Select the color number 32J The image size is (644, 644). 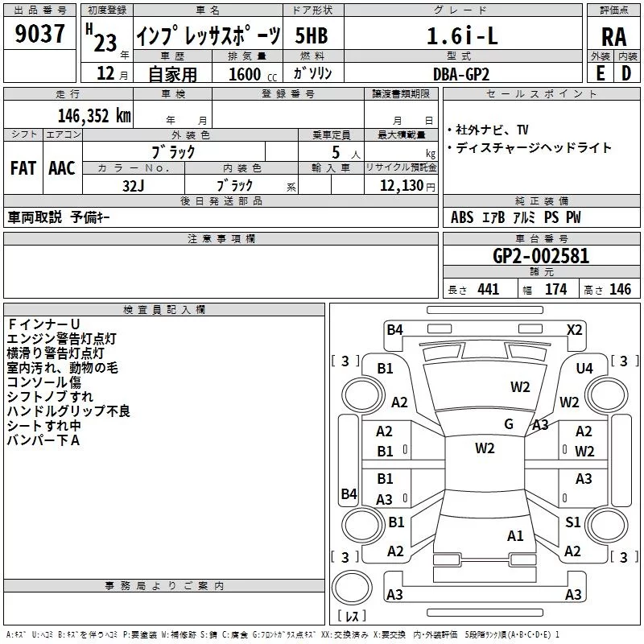[x=133, y=186]
